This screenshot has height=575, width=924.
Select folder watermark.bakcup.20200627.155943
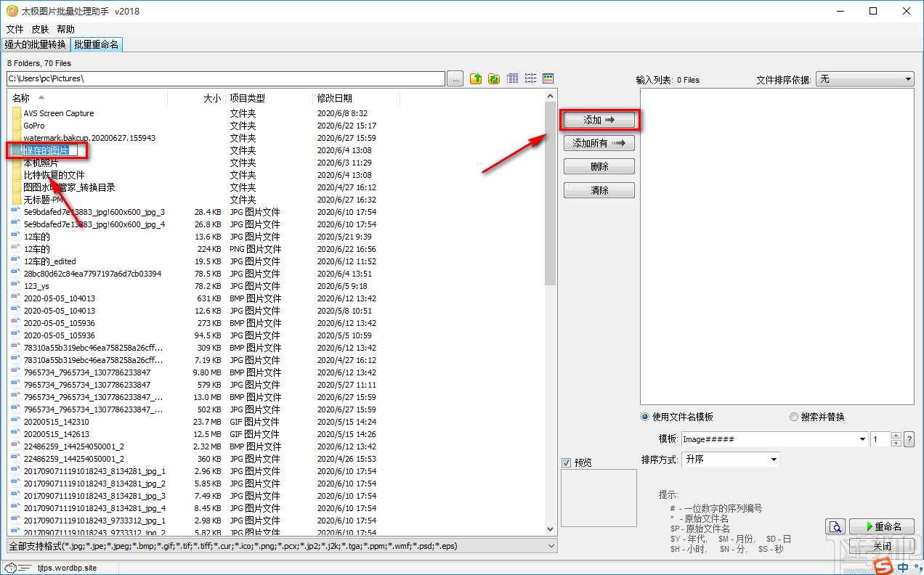tap(89, 138)
